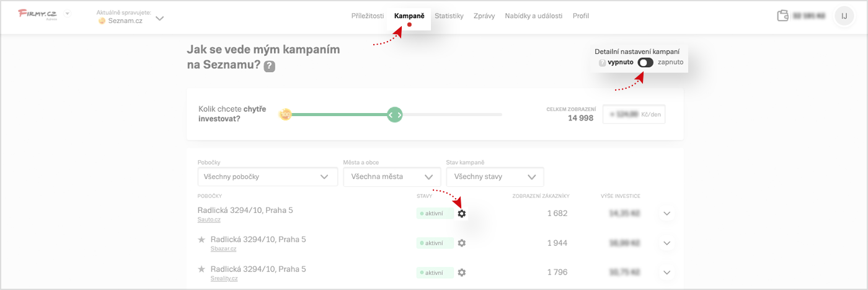The height and width of the screenshot is (290, 868).
Task: Click star icon on Sreality.cz row
Action: pos(201,269)
